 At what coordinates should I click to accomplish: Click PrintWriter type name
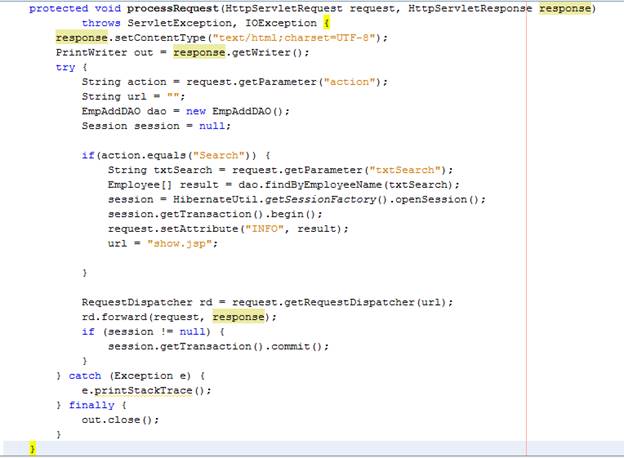click(x=91, y=53)
